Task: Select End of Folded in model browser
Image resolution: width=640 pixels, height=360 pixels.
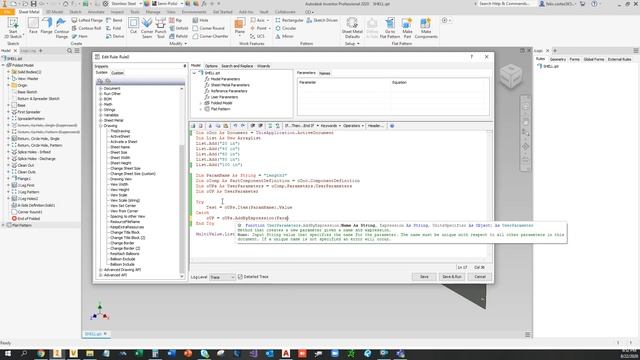Action: pyautogui.click(x=29, y=219)
